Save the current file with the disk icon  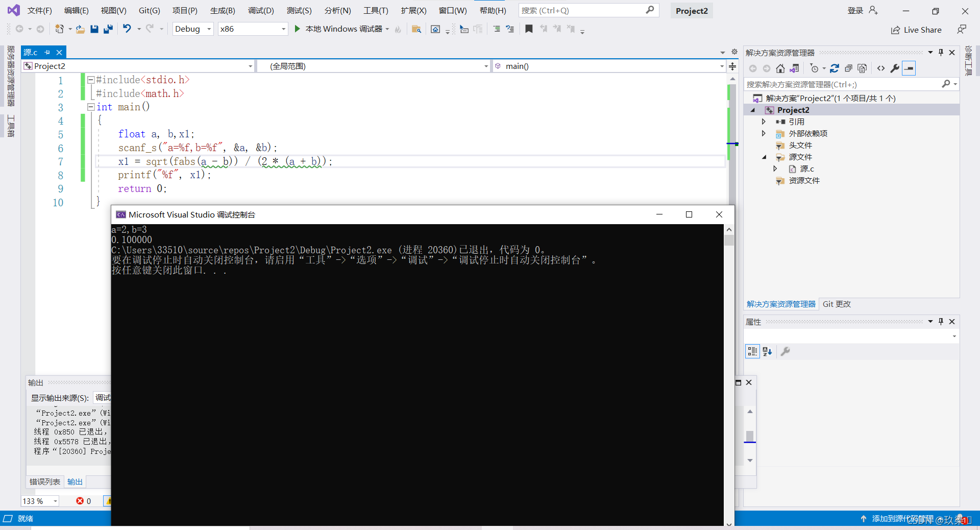click(94, 29)
